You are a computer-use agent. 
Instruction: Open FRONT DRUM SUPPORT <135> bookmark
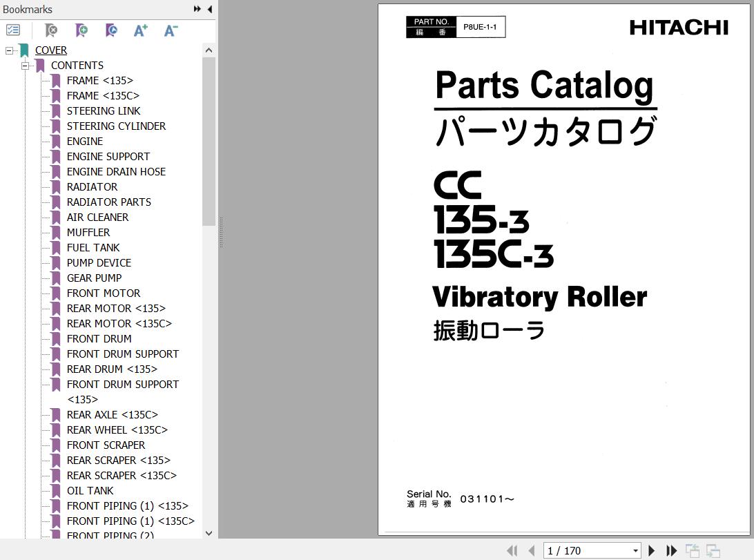click(123, 392)
